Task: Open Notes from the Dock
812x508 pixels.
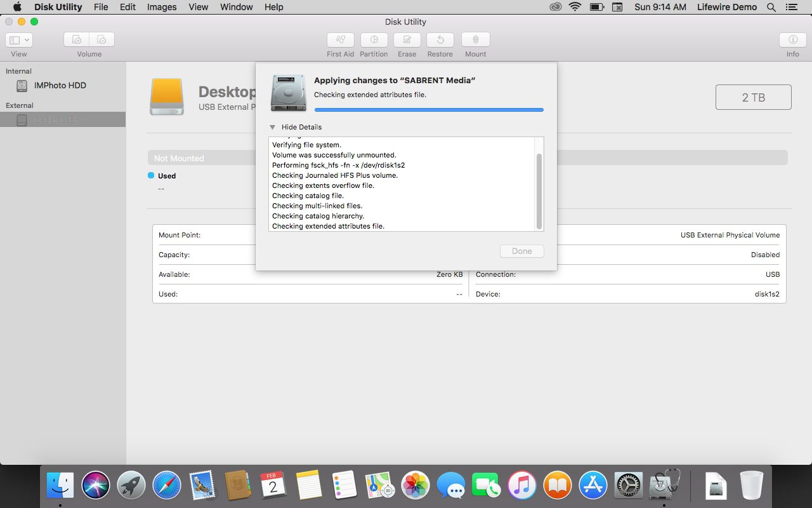Action: pos(309,486)
